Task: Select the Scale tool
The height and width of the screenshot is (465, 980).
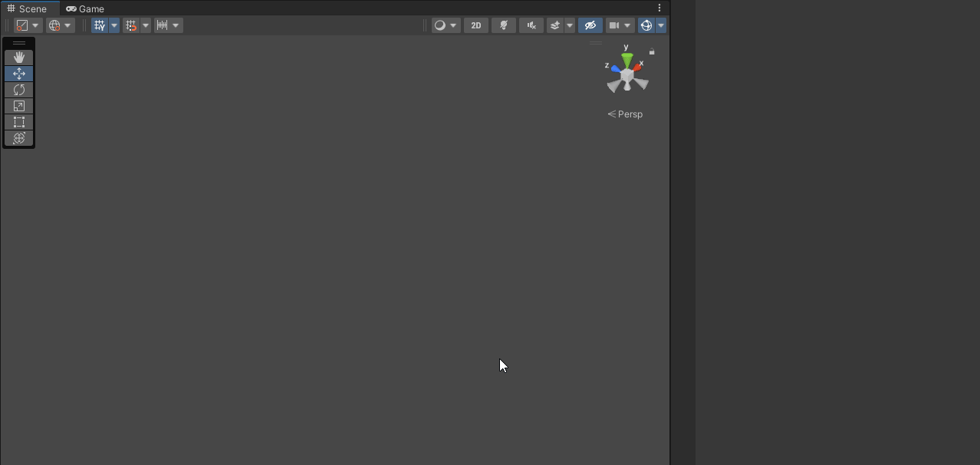Action: (x=18, y=105)
